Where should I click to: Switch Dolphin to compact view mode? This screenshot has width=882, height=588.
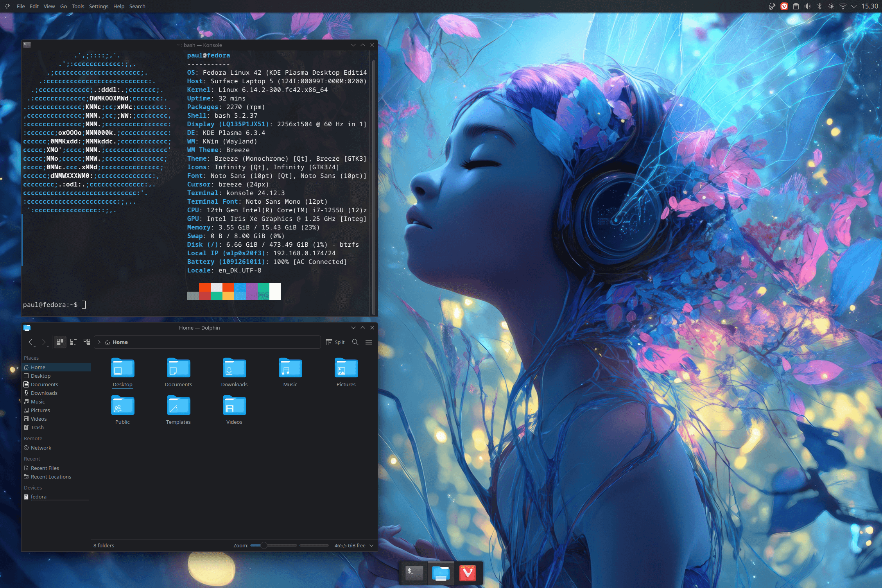[73, 342]
